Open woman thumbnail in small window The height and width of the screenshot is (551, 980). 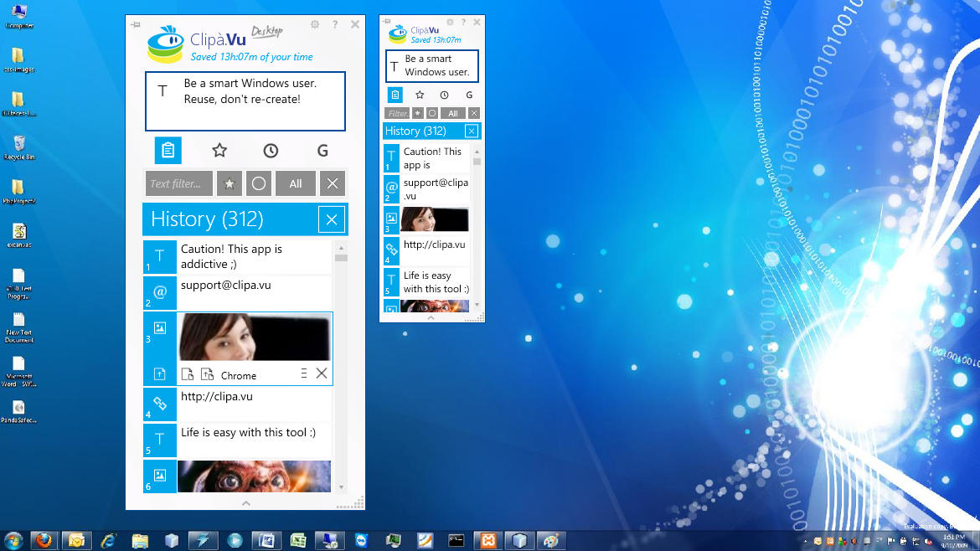[x=435, y=219]
